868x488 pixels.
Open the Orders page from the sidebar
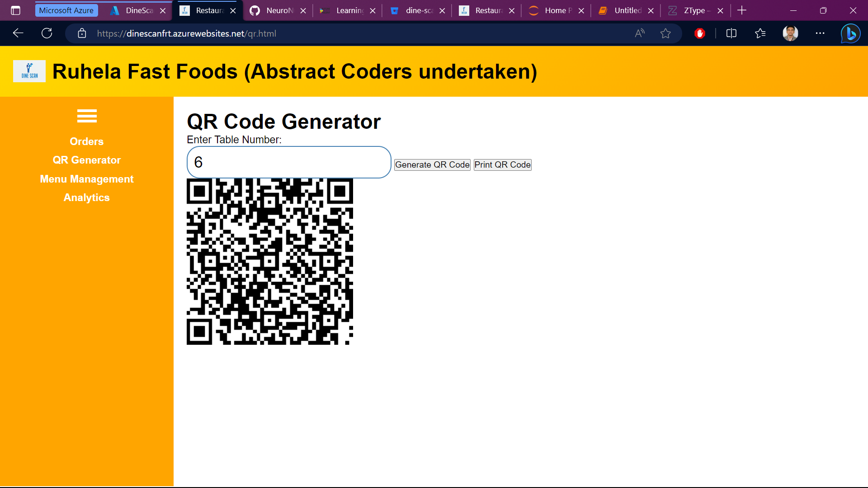[86, 141]
